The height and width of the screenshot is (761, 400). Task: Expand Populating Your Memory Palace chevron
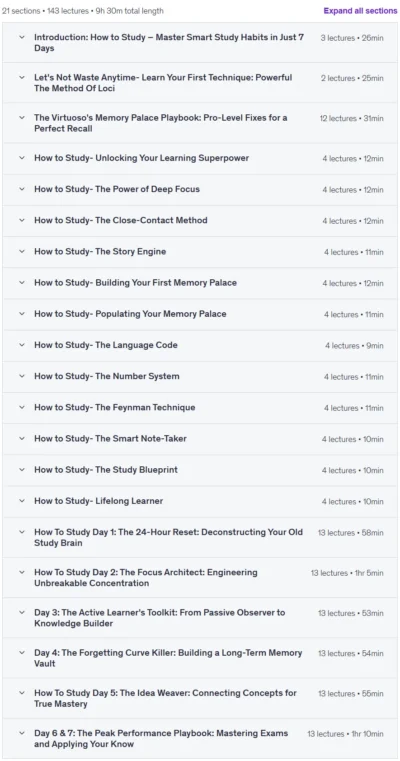[22, 314]
